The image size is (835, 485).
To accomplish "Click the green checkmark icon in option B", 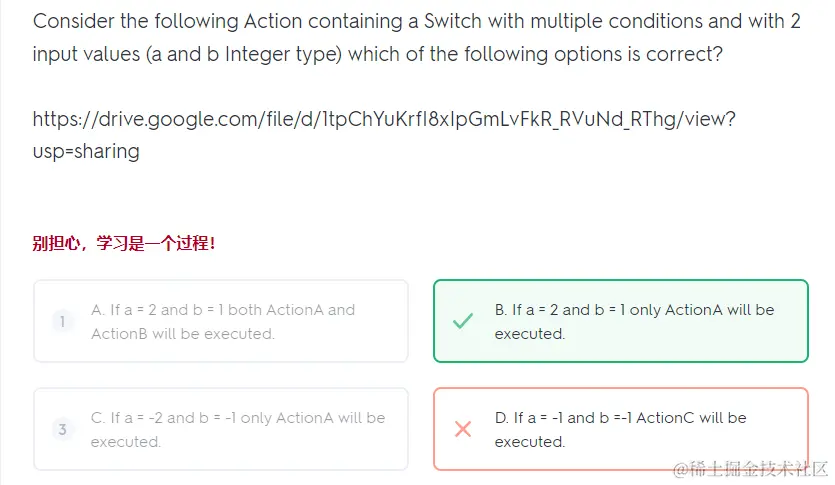I will pyautogui.click(x=462, y=322).
